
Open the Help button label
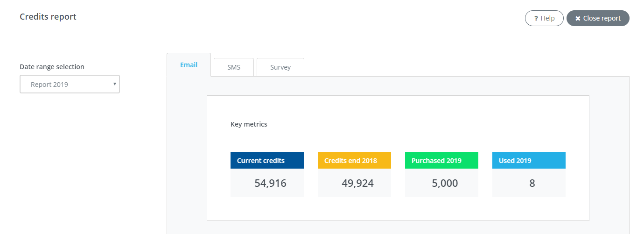547,18
